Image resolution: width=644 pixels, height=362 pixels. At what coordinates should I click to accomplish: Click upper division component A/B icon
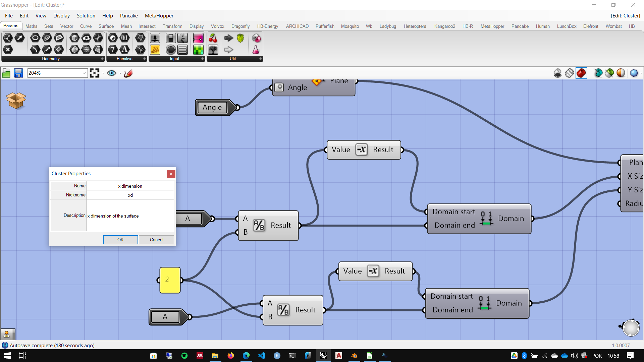coord(259,225)
